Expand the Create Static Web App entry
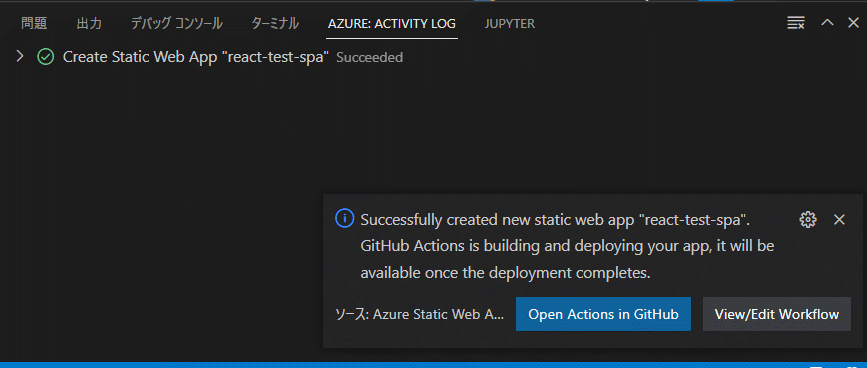The height and width of the screenshot is (368, 867). click(x=20, y=56)
